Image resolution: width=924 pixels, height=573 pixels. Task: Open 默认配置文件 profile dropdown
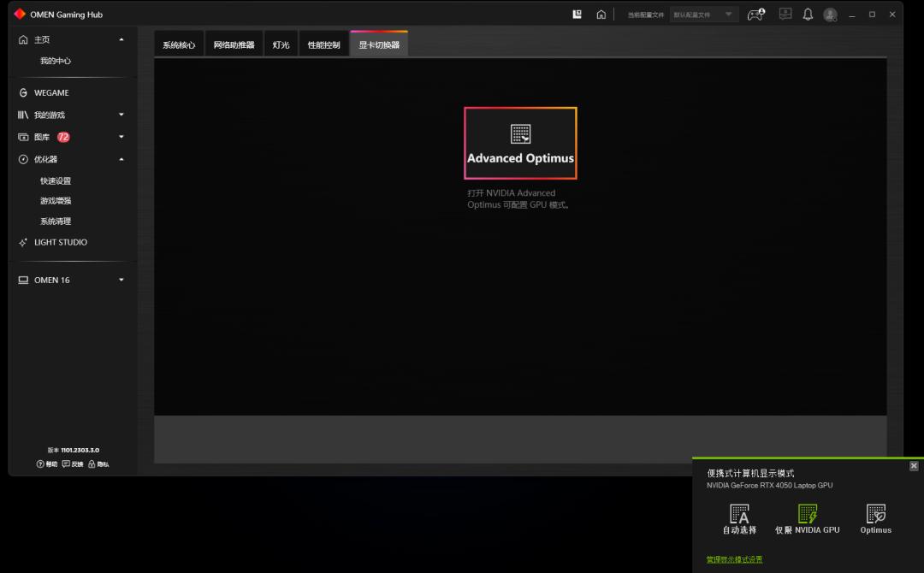tap(703, 15)
